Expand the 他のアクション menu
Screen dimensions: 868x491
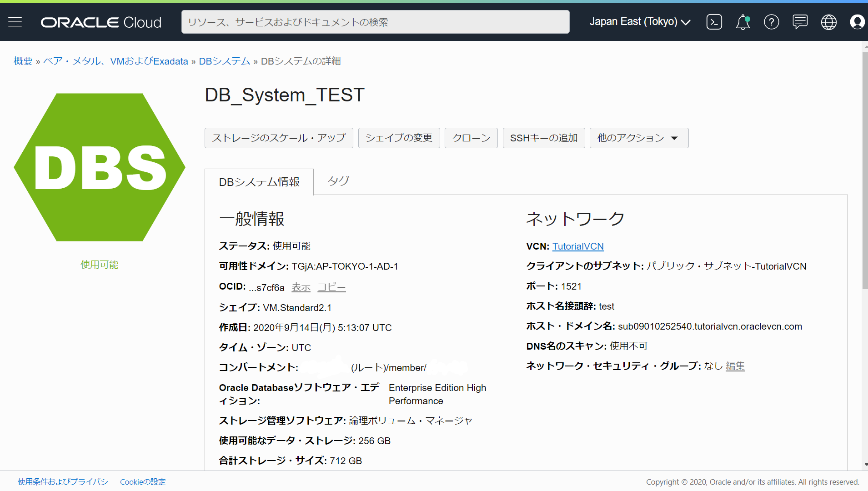(638, 138)
